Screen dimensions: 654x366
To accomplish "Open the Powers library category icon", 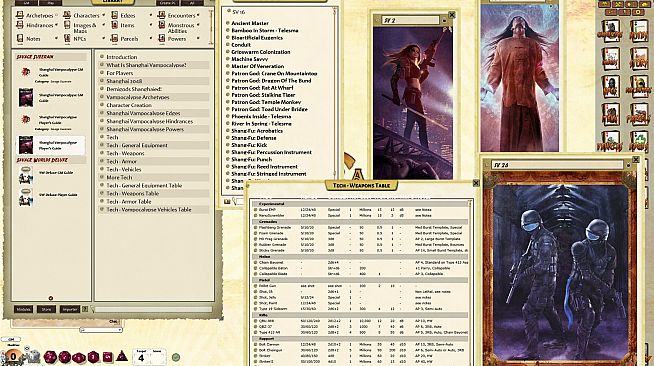I will tap(161, 38).
